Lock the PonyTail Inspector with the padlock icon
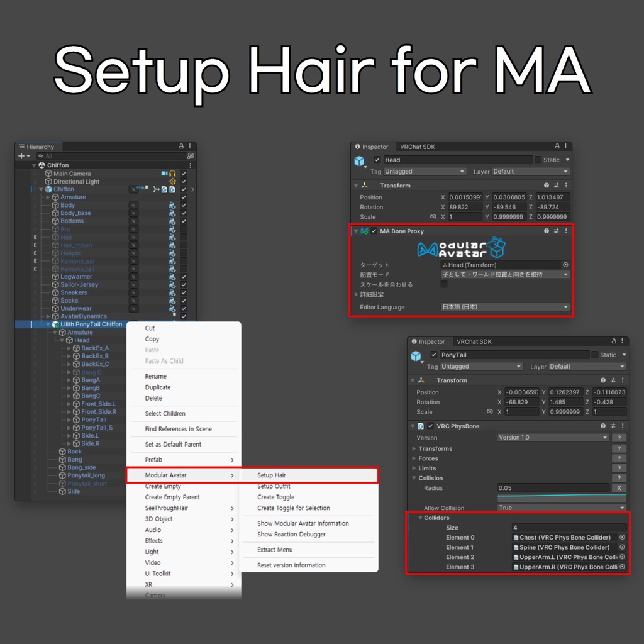 (x=614, y=341)
